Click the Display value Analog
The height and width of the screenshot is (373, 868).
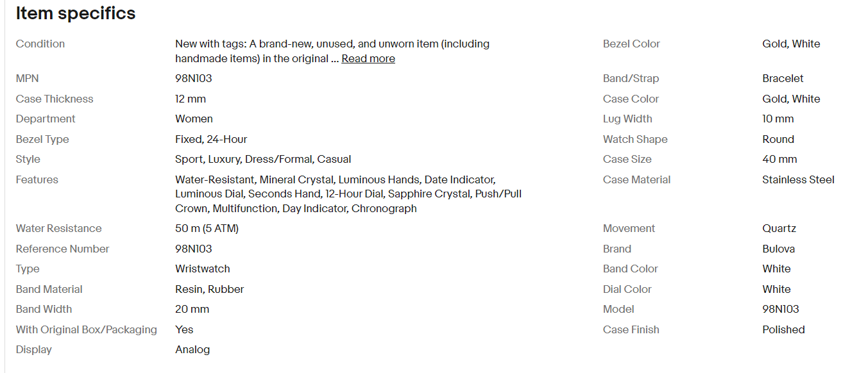pos(192,349)
